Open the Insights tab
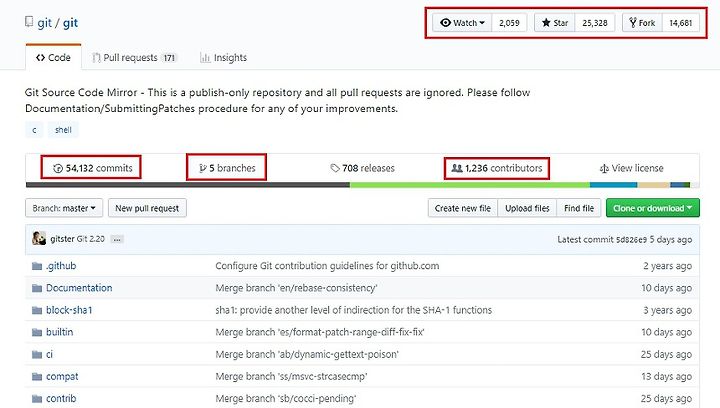 pos(224,58)
